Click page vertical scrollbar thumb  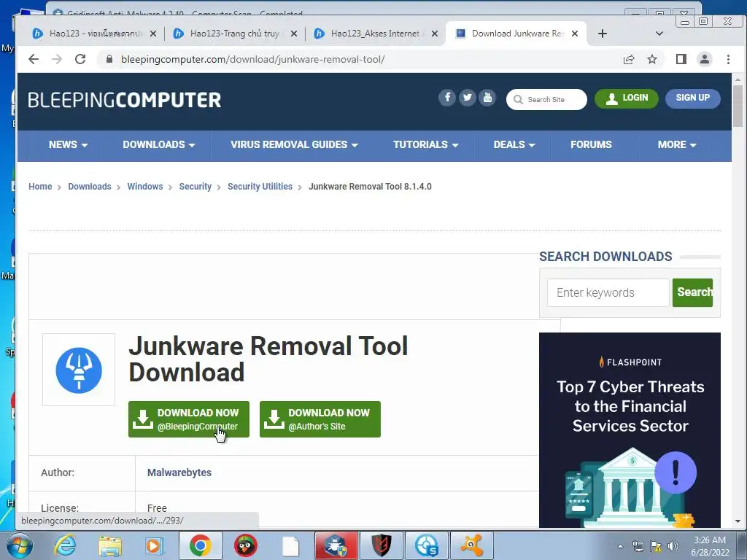coord(738,106)
